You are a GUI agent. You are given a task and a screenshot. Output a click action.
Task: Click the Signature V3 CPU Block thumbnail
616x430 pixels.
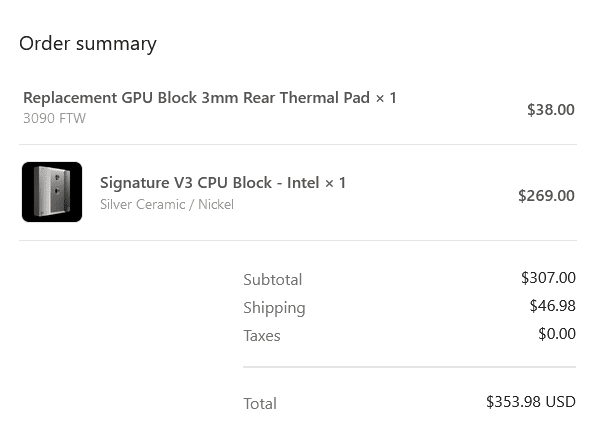pos(52,192)
